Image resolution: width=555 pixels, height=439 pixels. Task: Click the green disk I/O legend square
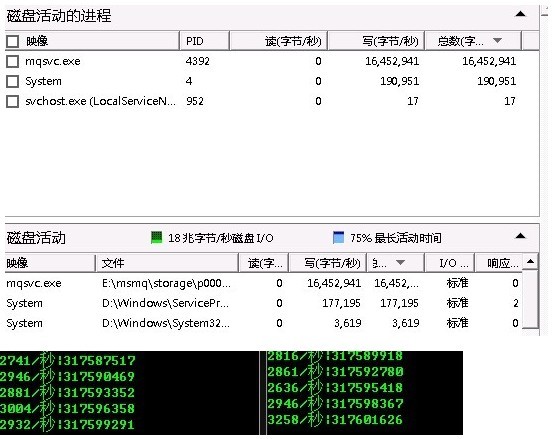[x=156, y=238]
